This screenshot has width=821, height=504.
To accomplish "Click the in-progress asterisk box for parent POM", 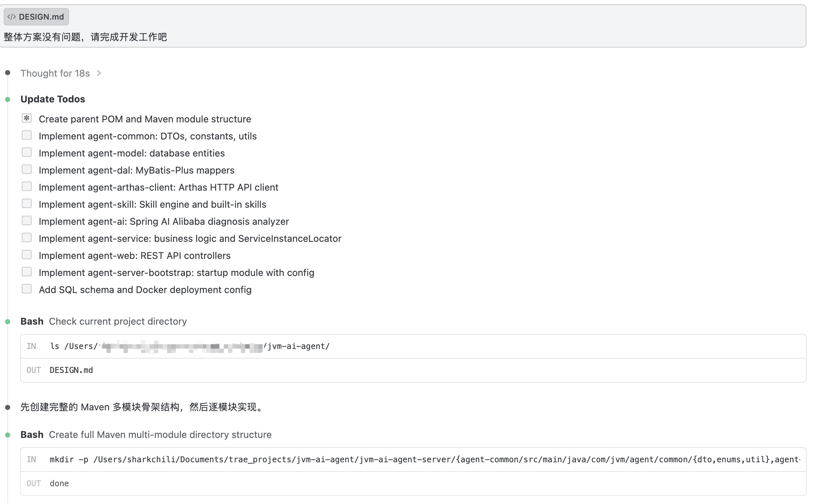I will [27, 118].
